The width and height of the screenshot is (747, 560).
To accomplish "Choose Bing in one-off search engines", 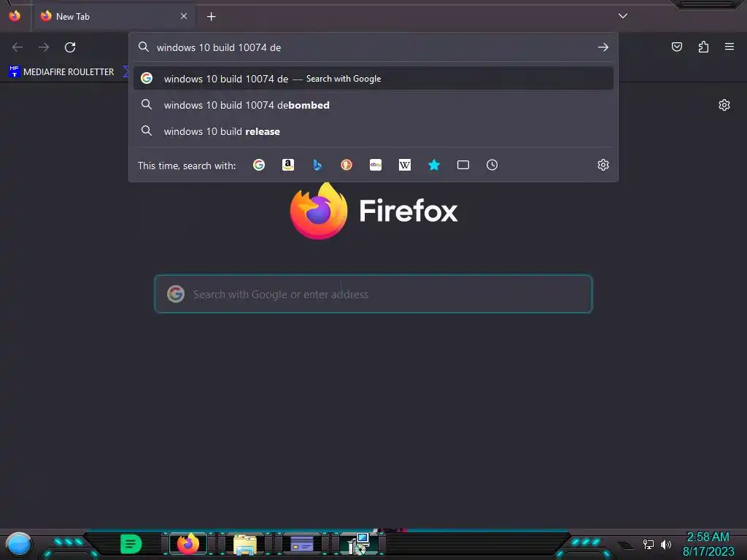I will (x=317, y=165).
